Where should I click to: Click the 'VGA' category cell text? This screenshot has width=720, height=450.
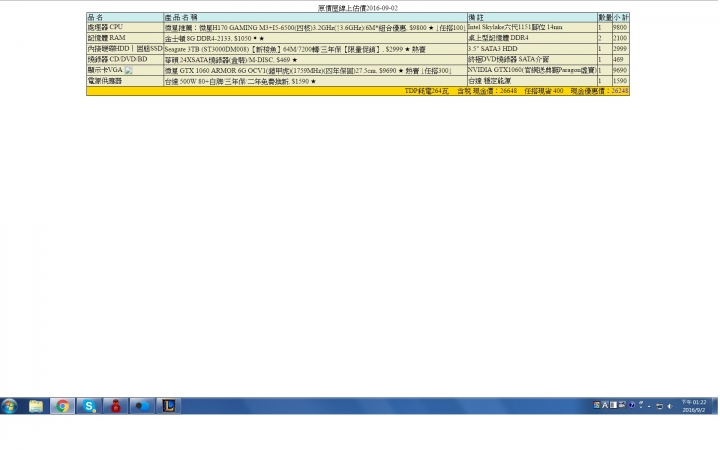click(105, 70)
